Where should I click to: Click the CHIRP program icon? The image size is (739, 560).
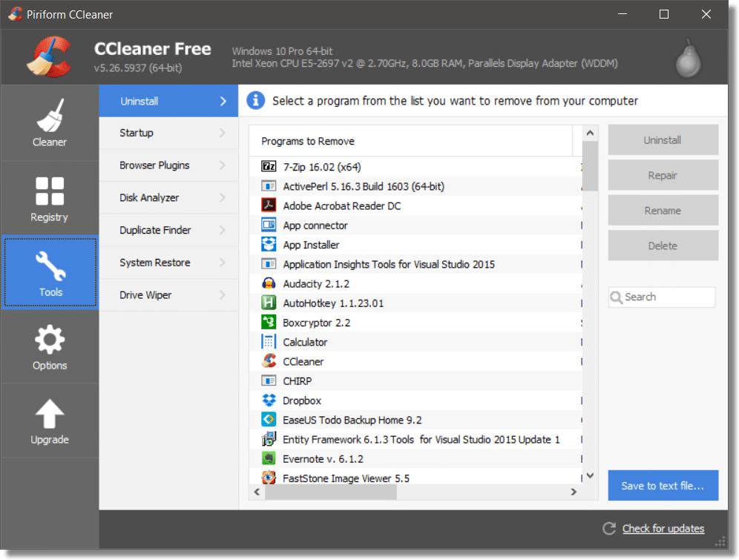point(269,381)
